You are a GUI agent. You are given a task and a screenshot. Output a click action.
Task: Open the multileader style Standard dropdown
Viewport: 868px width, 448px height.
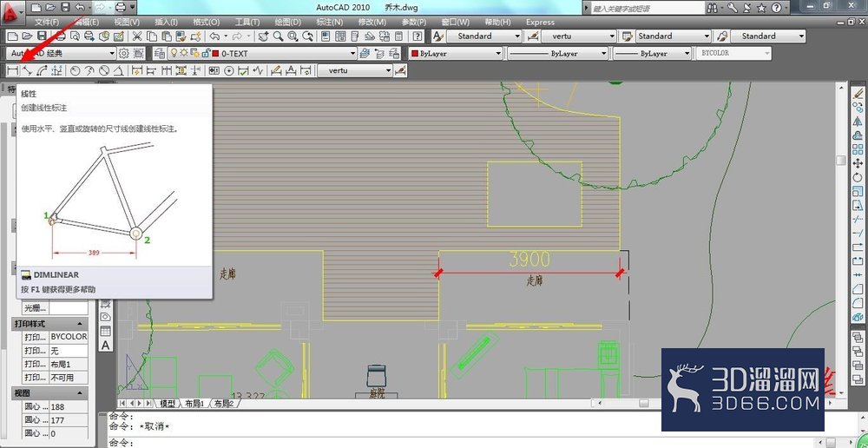[x=768, y=36]
